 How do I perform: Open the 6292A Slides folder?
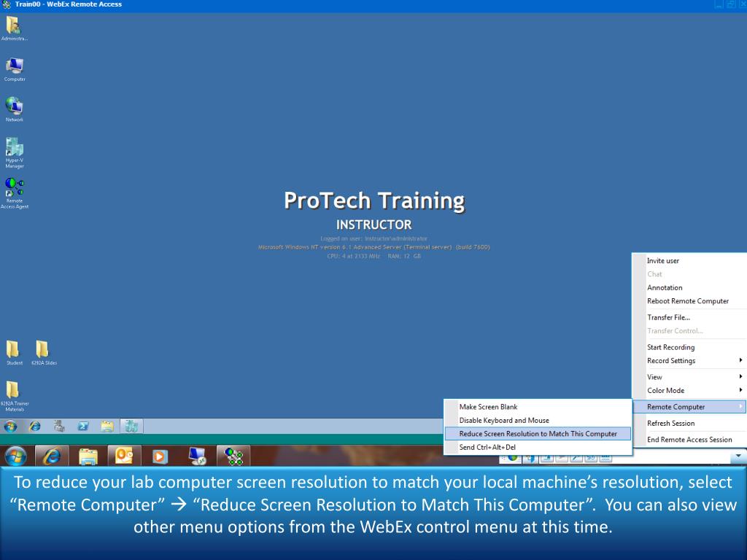click(44, 352)
